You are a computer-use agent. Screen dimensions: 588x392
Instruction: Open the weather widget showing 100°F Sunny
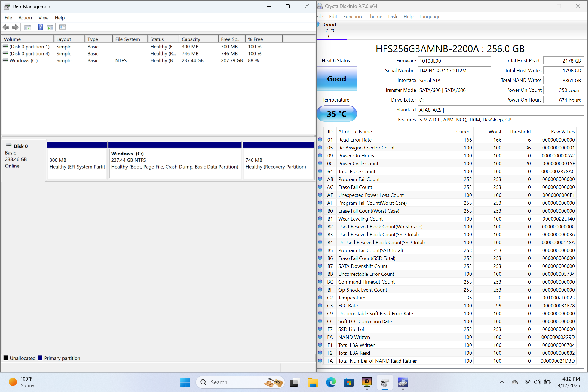(22, 382)
